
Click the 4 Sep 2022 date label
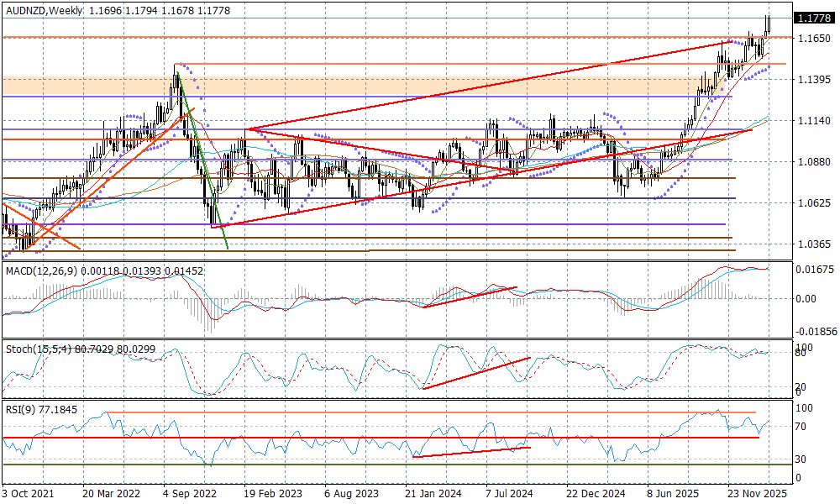[190, 495]
